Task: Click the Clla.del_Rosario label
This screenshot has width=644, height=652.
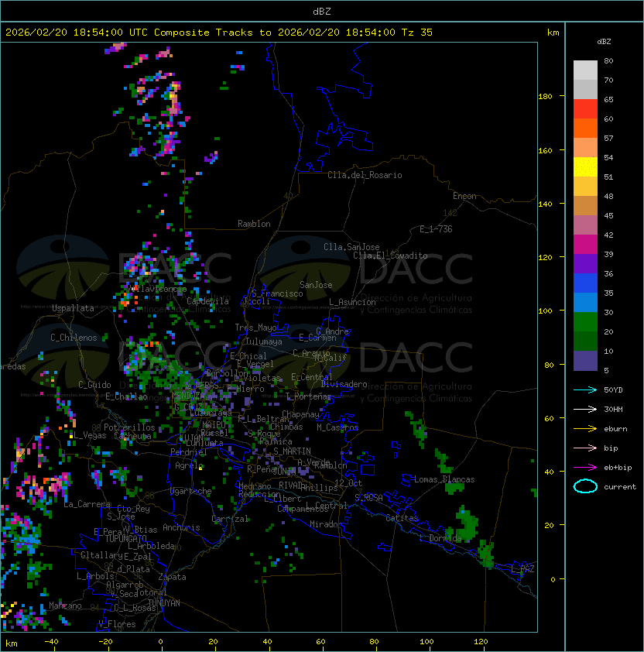Action: [x=365, y=175]
